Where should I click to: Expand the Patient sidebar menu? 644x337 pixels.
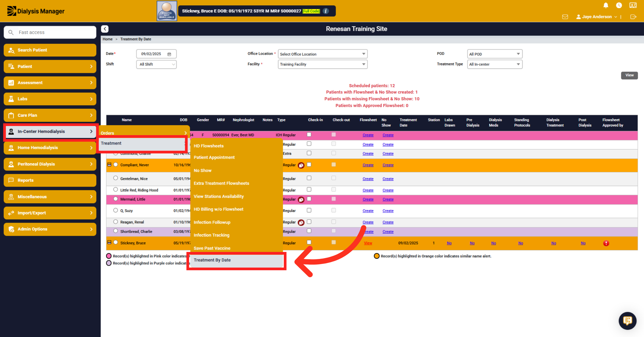pyautogui.click(x=50, y=66)
